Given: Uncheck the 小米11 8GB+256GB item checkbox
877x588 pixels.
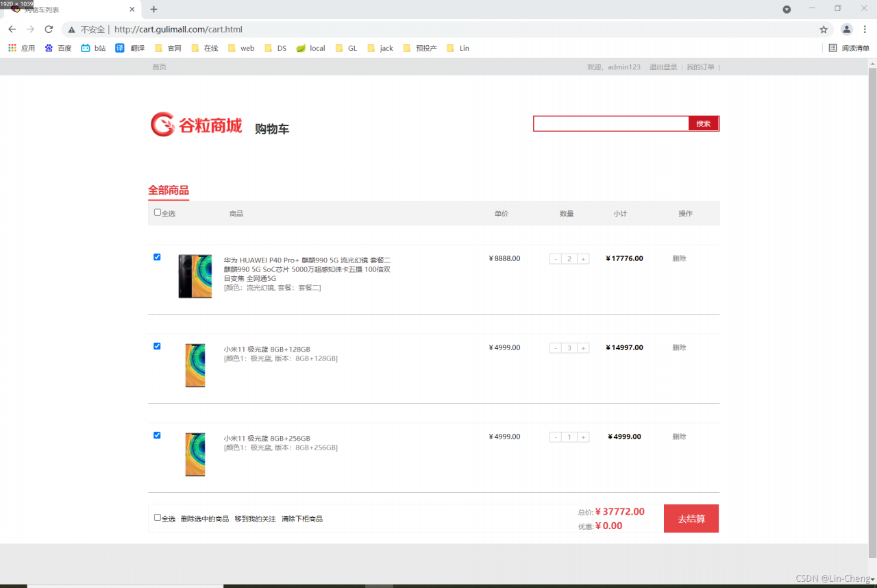Looking at the screenshot, I should coord(157,435).
